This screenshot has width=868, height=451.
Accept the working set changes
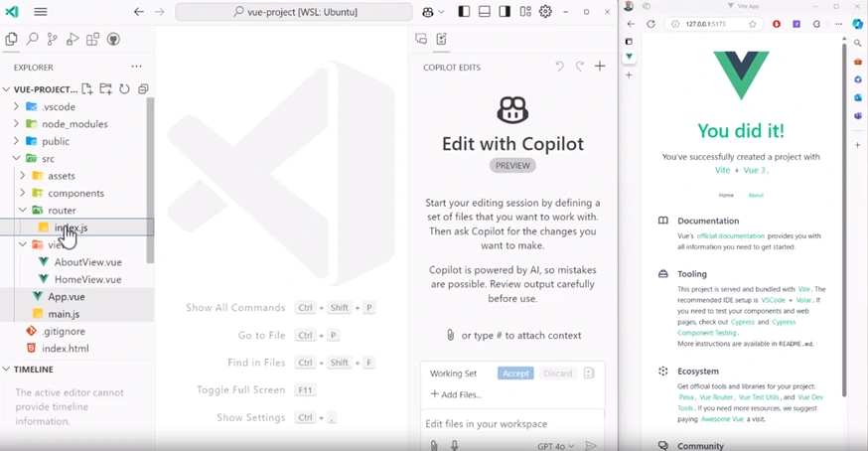(x=515, y=374)
